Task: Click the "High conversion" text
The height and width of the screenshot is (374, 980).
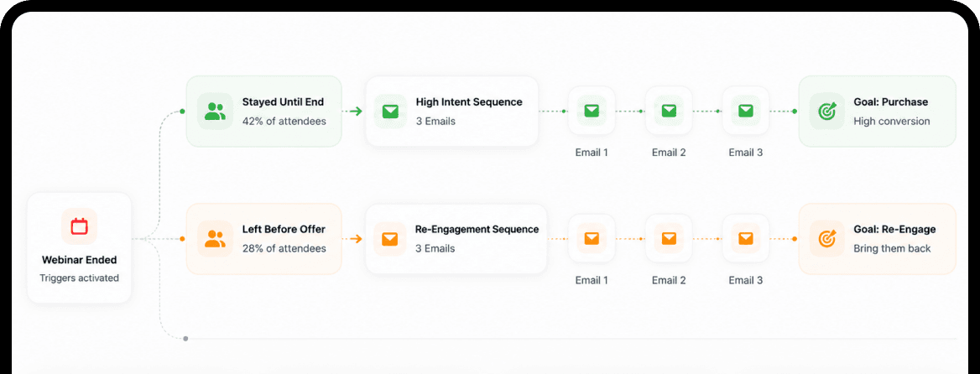Action: point(892,121)
